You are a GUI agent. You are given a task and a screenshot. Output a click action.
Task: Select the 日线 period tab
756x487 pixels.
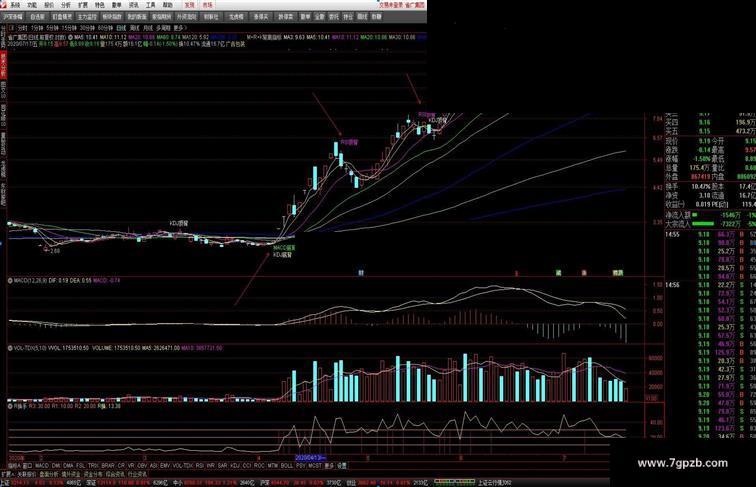[x=122, y=28]
